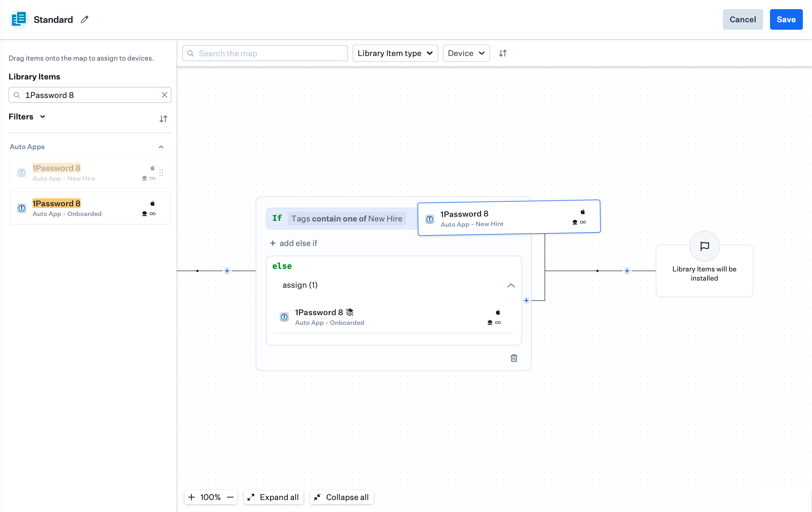Click the layers icon next to 1Password 8 in else

pos(350,312)
